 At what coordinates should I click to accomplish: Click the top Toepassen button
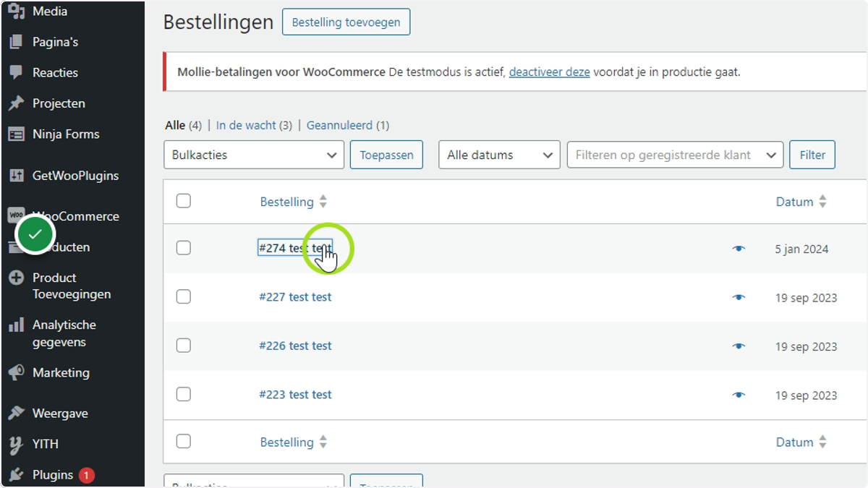coord(386,155)
